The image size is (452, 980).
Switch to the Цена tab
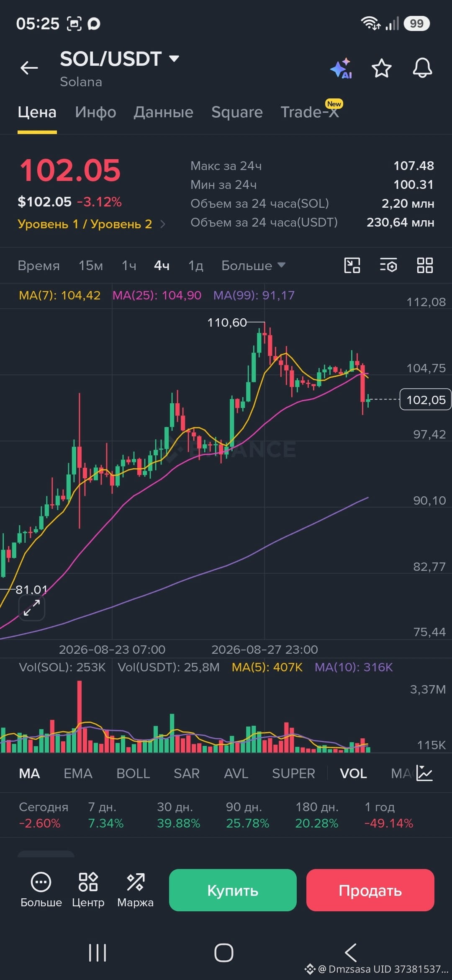37,112
